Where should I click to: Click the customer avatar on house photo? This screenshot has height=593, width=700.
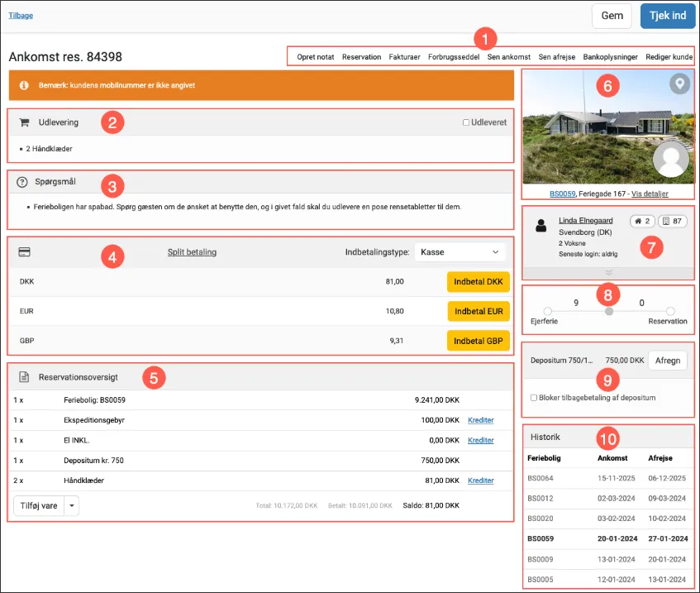tap(671, 161)
